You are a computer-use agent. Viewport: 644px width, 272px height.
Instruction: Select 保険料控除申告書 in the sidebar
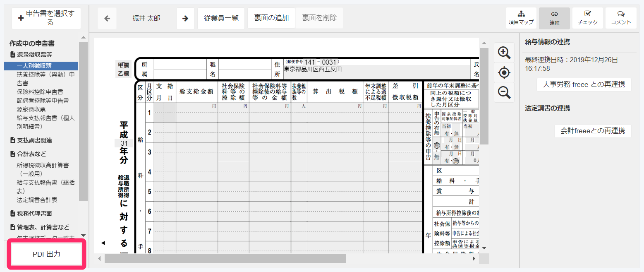40,91
